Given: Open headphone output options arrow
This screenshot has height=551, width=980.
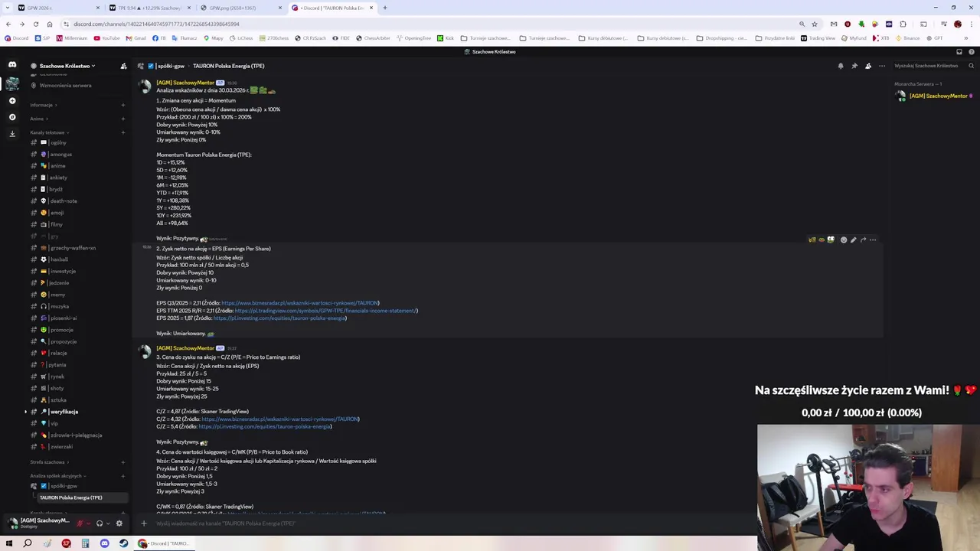Looking at the screenshot, I should [108, 523].
